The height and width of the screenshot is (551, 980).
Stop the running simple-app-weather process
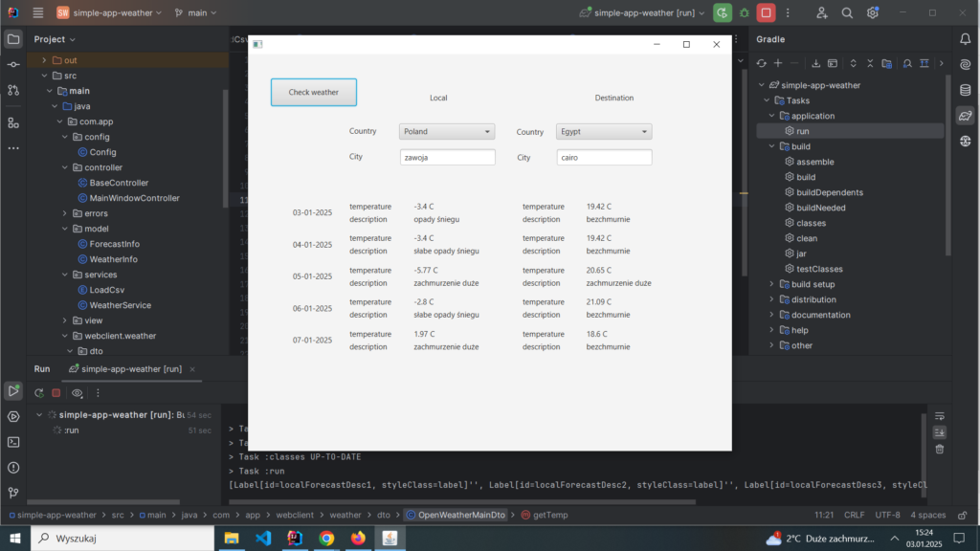pos(766,12)
